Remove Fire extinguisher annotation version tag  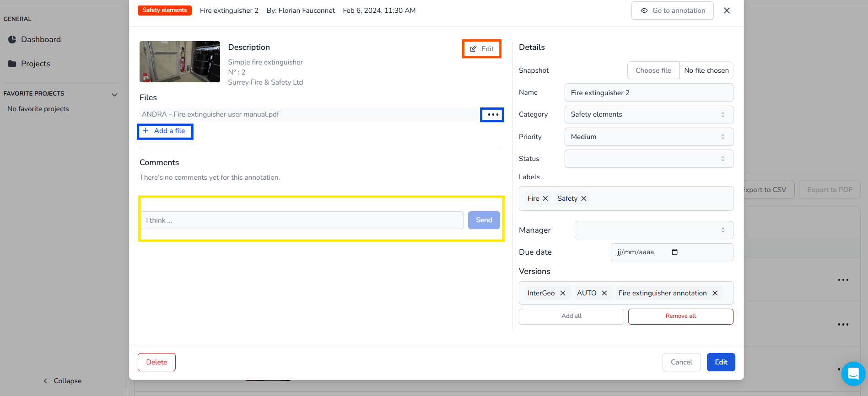715,293
